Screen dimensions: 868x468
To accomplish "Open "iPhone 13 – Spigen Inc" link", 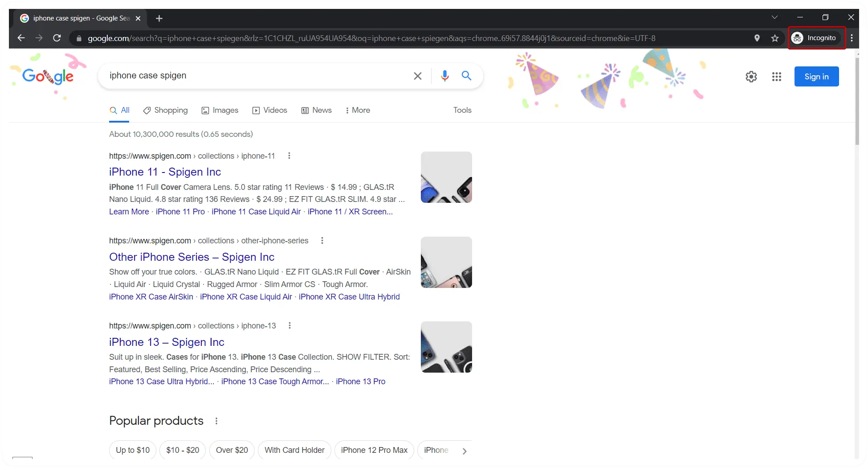I will pos(167,342).
